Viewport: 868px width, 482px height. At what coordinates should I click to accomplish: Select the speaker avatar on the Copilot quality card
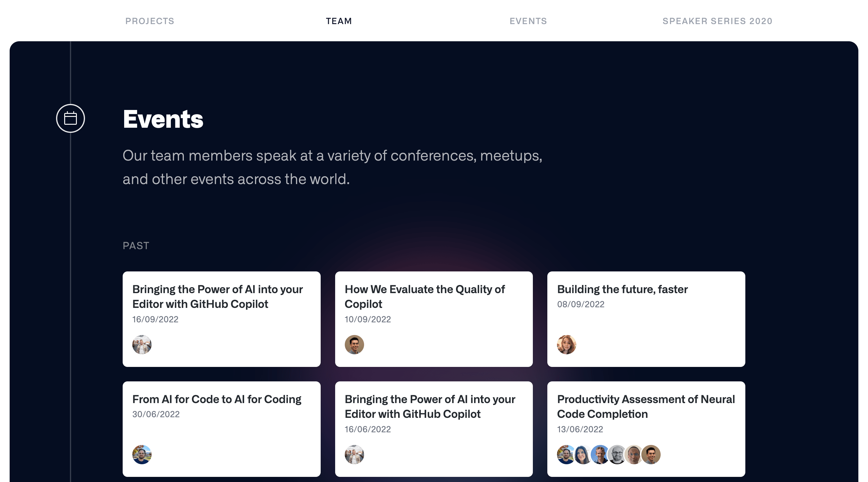(354, 345)
